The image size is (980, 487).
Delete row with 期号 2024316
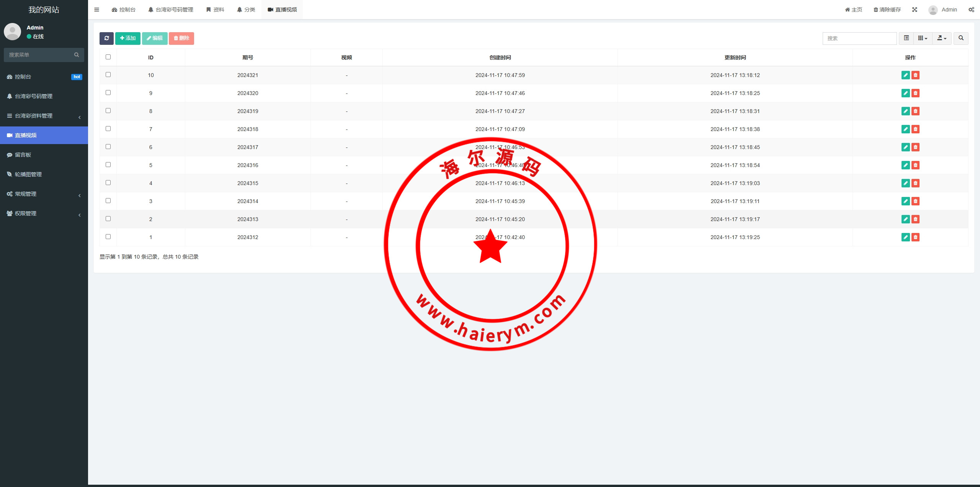pos(915,165)
